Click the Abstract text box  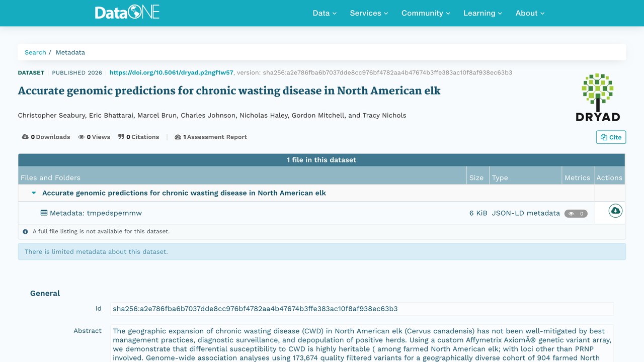click(x=362, y=343)
